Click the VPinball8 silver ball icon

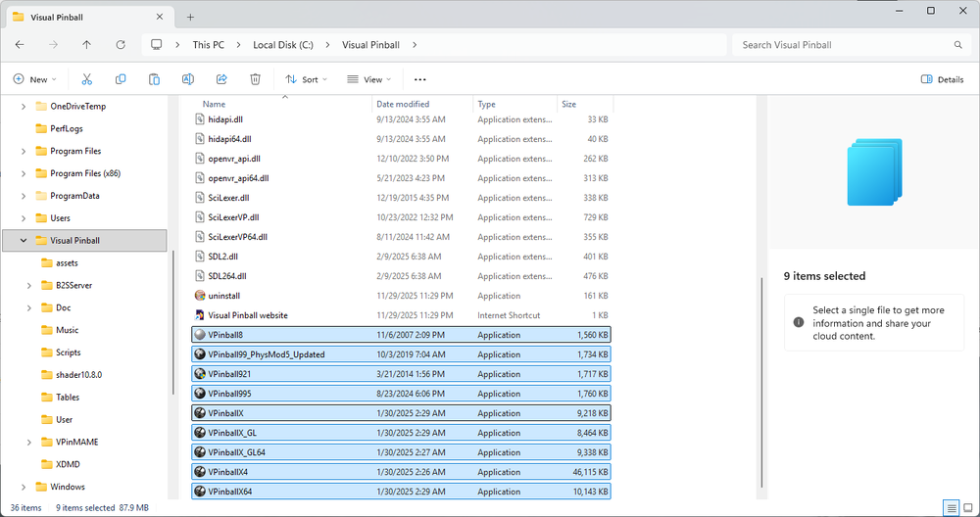[x=200, y=335]
